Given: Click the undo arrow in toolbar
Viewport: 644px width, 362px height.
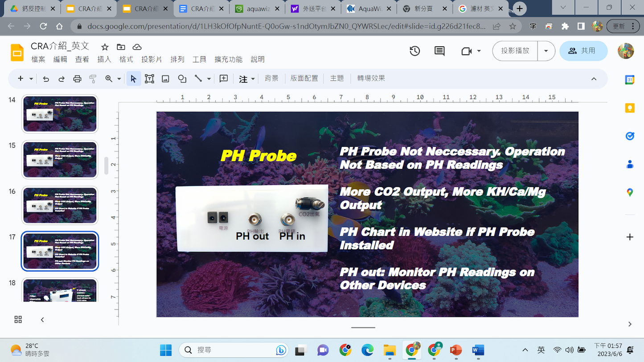Looking at the screenshot, I should [x=46, y=79].
